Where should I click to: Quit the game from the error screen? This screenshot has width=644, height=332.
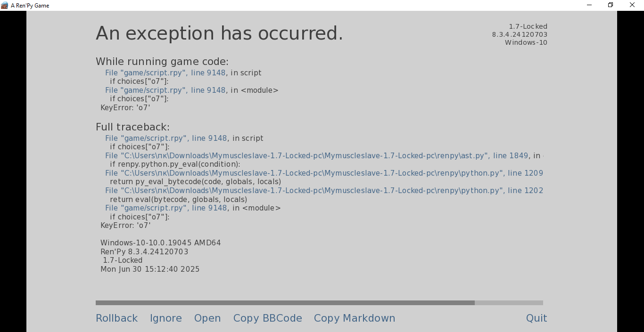click(537, 318)
